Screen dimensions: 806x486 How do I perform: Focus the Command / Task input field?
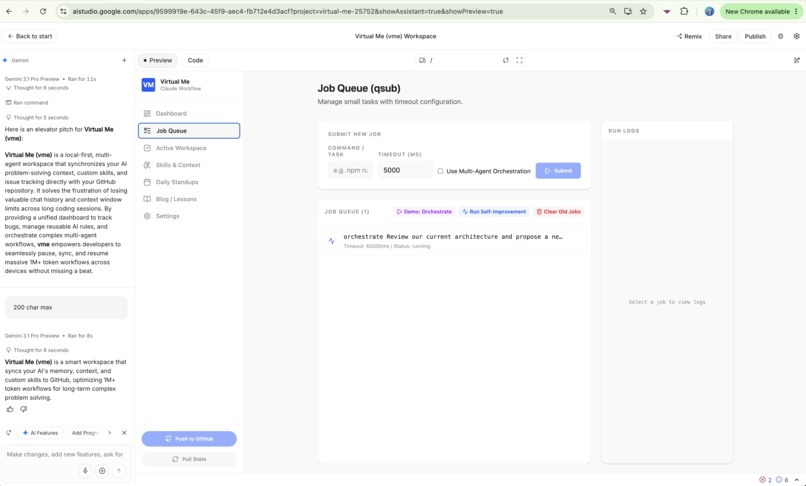click(351, 170)
